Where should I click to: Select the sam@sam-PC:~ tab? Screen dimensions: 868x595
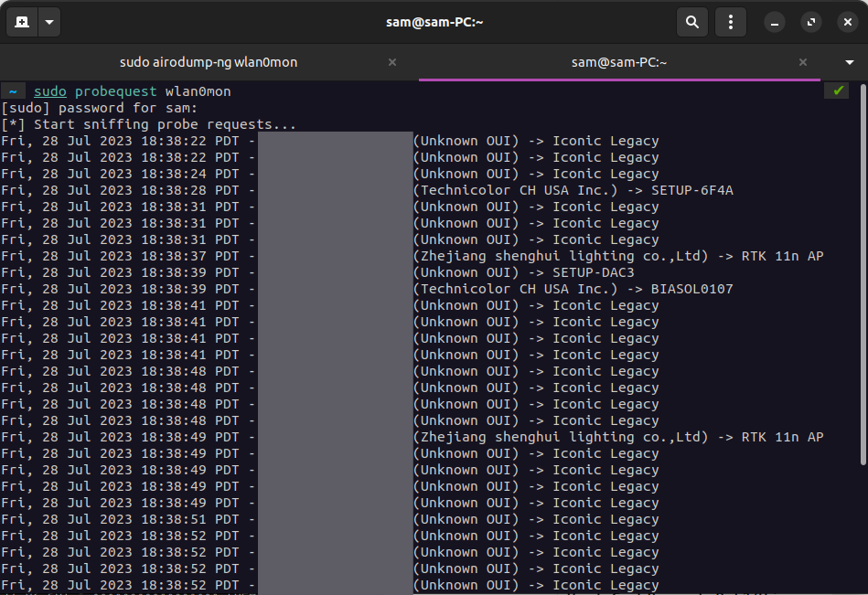coord(619,62)
